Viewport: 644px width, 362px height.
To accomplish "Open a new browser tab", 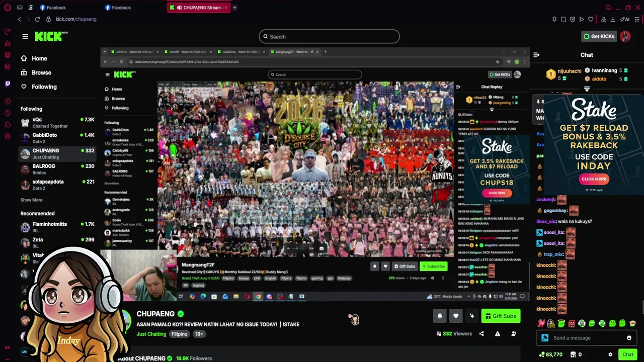I will (x=234, y=8).
